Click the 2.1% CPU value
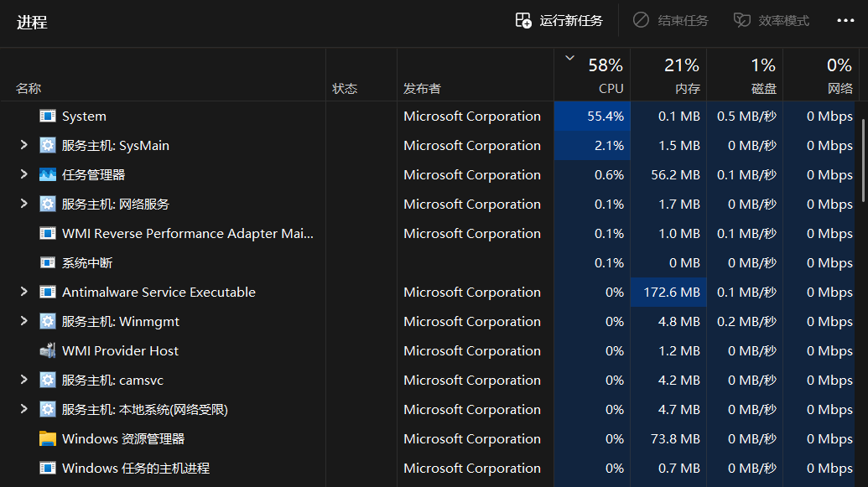 tap(609, 146)
